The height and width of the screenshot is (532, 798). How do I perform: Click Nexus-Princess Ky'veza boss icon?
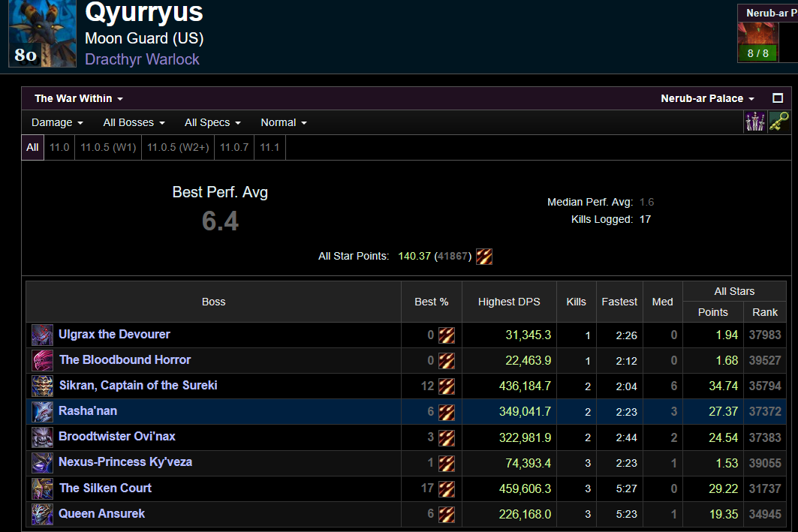click(x=42, y=463)
